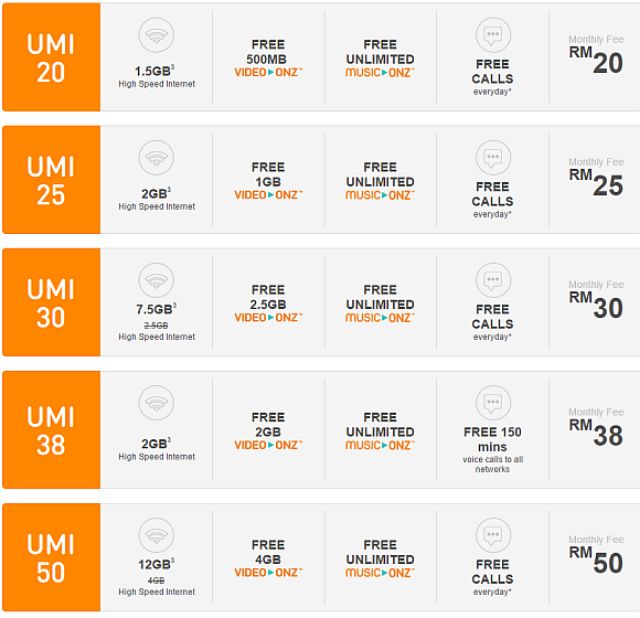Click the Wi-Fi icon above 12GB
Viewport: 640px width, 618px height.
pyautogui.click(x=156, y=535)
